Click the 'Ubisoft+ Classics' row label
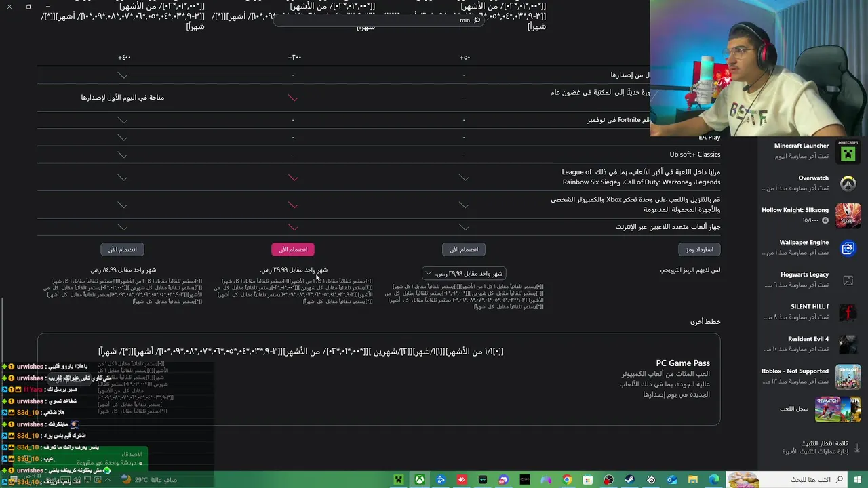Screen dimensions: 868x488 click(x=695, y=155)
